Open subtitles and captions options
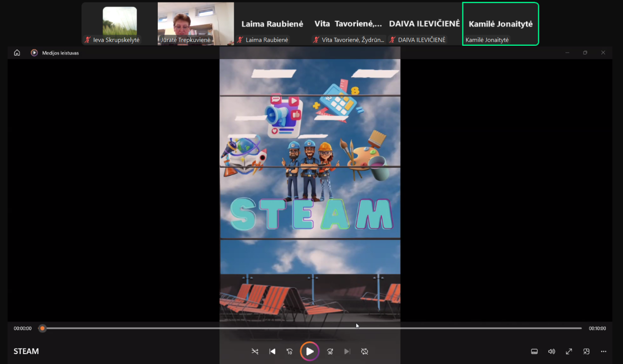Screen dimensions: 623x364 click(x=534, y=352)
